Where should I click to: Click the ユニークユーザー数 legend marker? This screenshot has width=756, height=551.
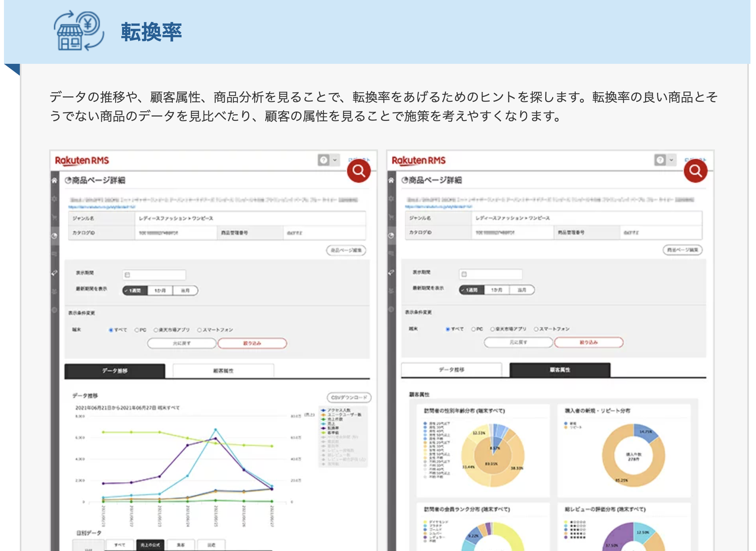(323, 415)
